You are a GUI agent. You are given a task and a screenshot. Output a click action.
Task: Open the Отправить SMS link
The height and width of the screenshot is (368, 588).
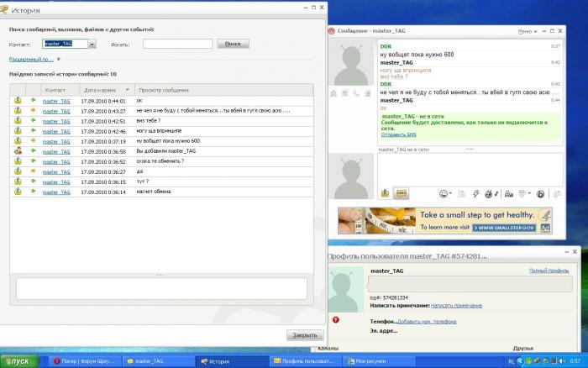coord(399,134)
